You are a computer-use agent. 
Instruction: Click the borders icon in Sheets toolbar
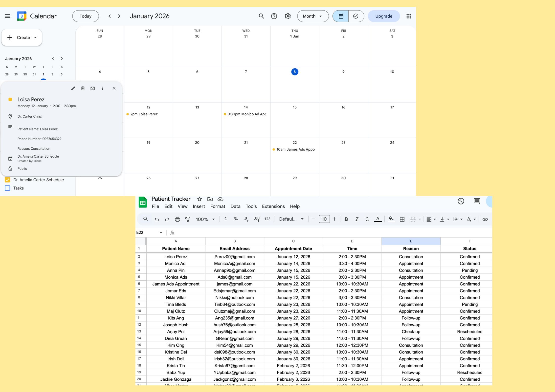click(x=402, y=219)
